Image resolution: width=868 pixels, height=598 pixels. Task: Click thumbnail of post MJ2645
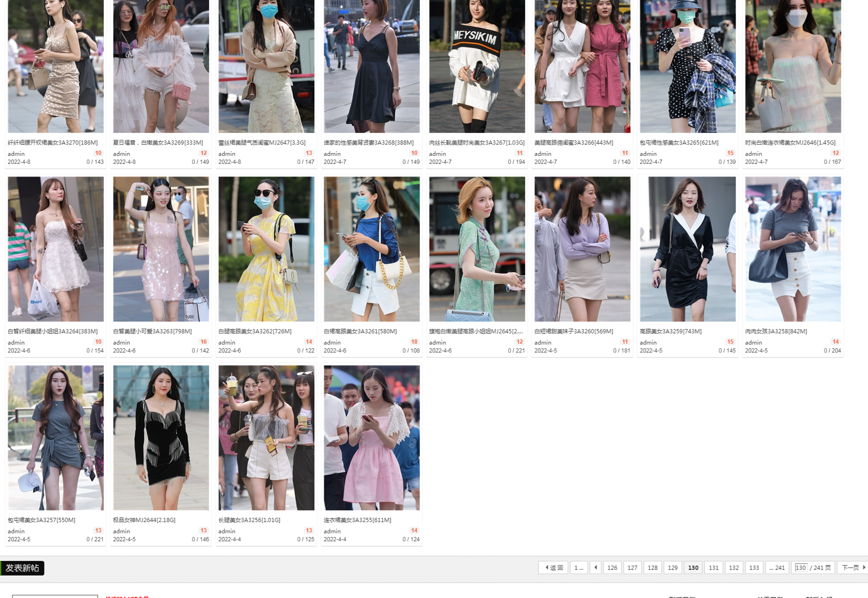click(x=477, y=249)
